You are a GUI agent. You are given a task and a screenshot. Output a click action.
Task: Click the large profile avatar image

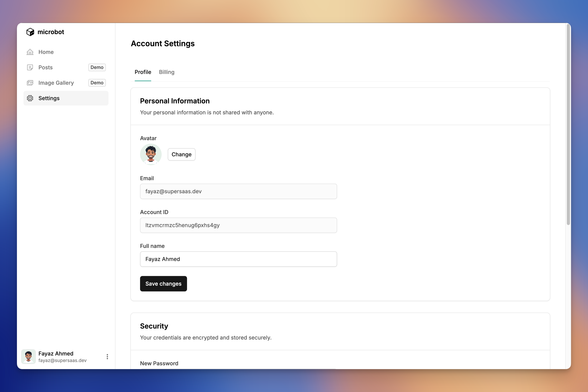point(151,154)
